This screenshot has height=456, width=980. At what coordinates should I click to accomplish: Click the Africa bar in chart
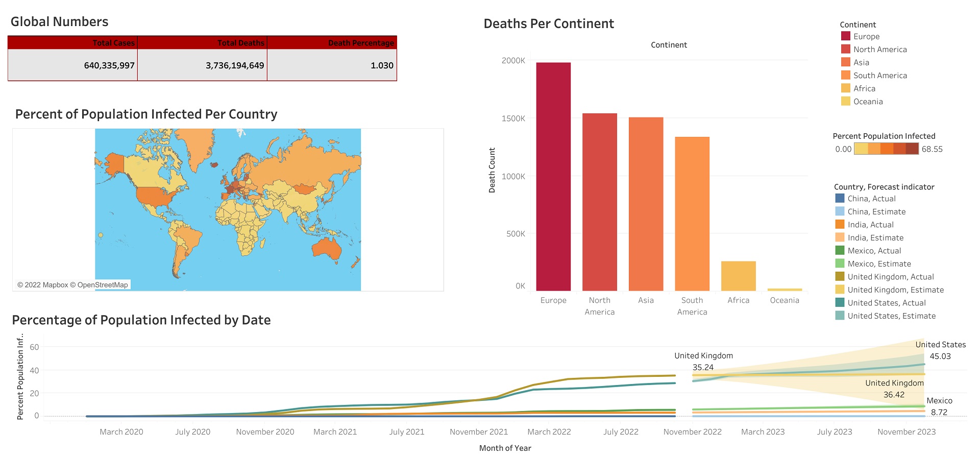coord(738,276)
